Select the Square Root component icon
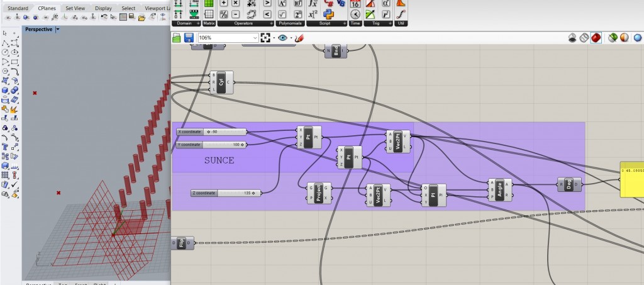This screenshot has width=644, height=285. pyautogui.click(x=282, y=14)
